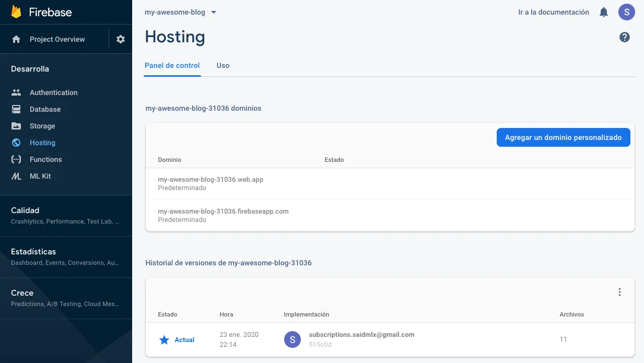
Task: Expand the Estadísticas section
Action: [x=66, y=256]
